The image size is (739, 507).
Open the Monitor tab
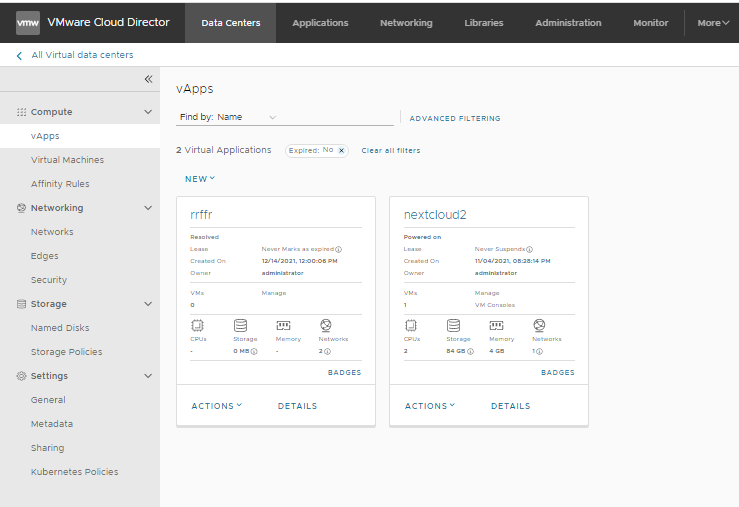pyautogui.click(x=650, y=23)
